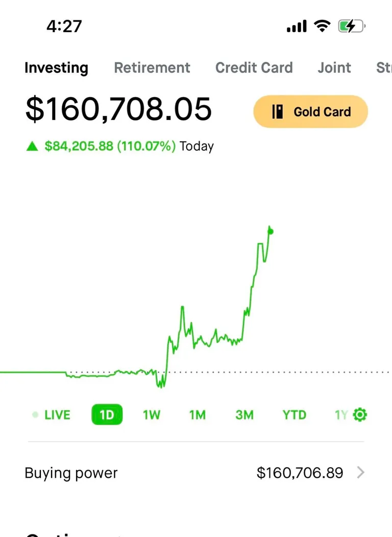Tap the Gold Card icon
This screenshot has width=392, height=537.
(278, 112)
